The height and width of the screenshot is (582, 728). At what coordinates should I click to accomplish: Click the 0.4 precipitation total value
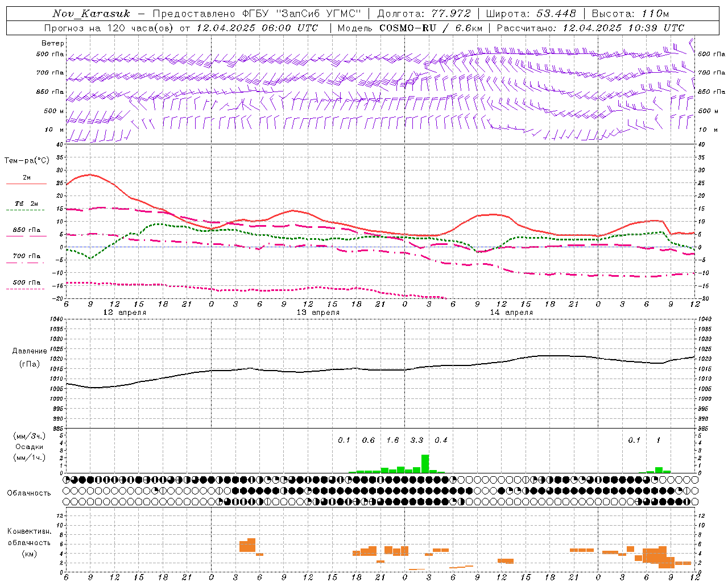point(441,440)
